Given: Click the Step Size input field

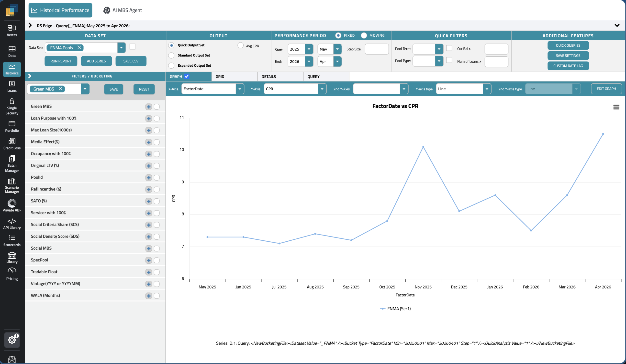Looking at the screenshot, I should (x=377, y=49).
